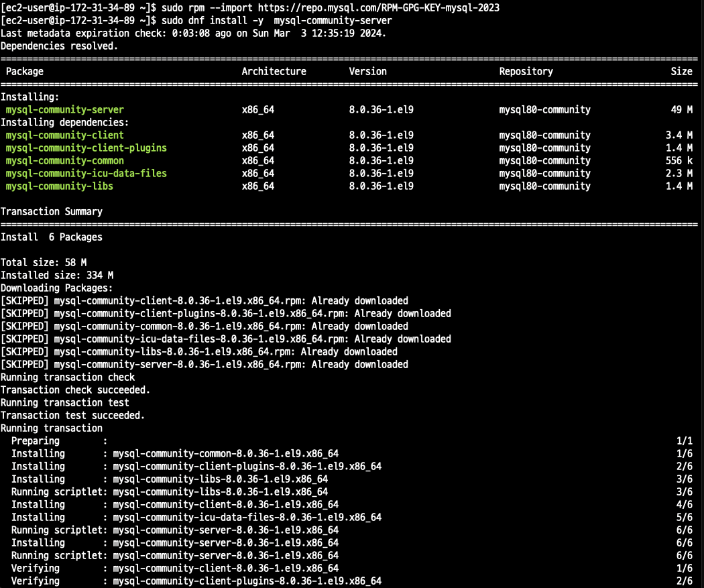The image size is (704, 588).
Task: Click 'Dependencies resolved.' line
Action: [59, 46]
